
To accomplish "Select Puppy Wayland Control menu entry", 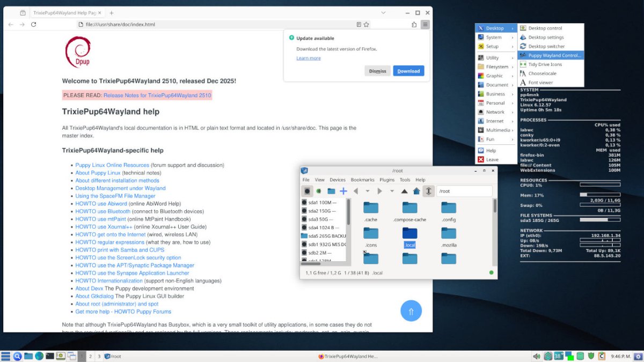I will 553,55.
